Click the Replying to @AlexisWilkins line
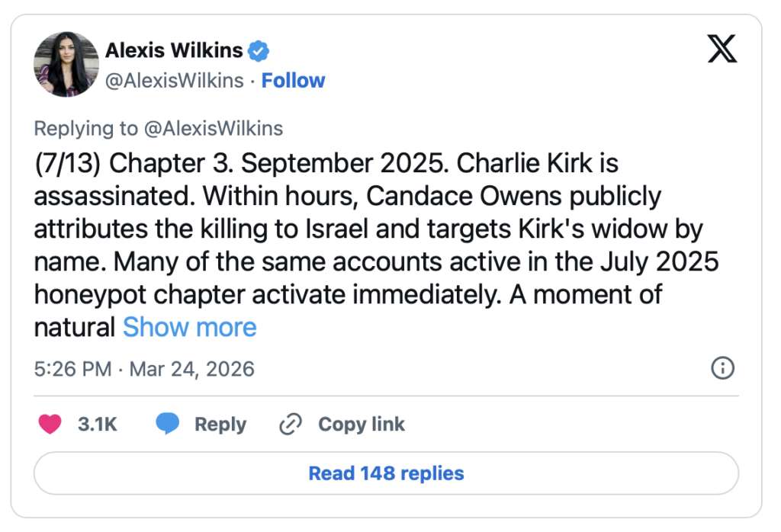Image resolution: width=781 pixels, height=532 pixels. pyautogui.click(x=159, y=129)
